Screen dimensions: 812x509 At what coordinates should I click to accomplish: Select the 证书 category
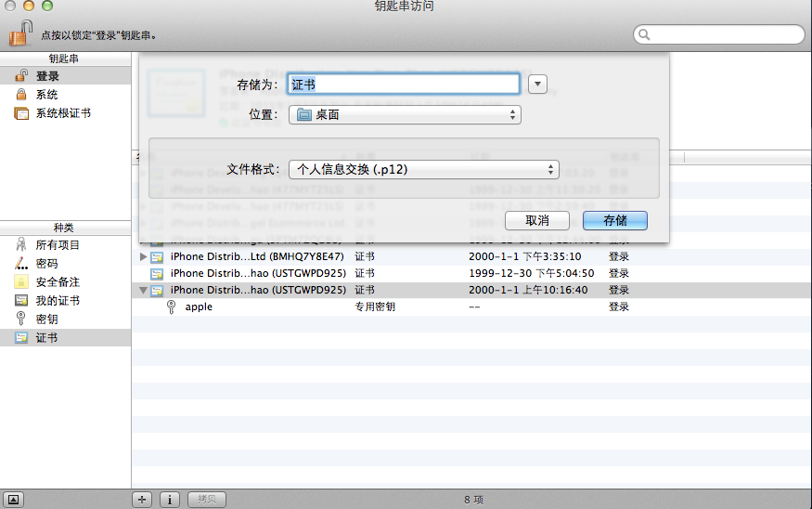point(65,338)
